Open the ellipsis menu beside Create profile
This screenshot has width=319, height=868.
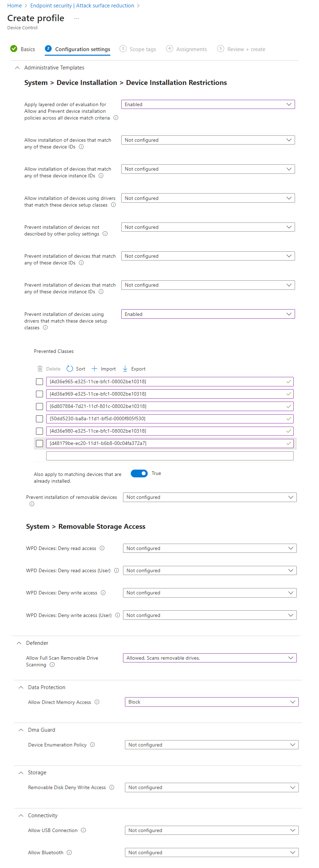pyautogui.click(x=76, y=18)
